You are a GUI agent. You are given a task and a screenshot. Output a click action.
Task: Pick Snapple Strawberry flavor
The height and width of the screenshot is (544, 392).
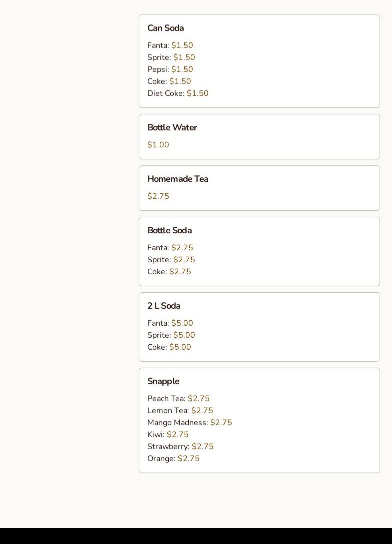click(180, 447)
